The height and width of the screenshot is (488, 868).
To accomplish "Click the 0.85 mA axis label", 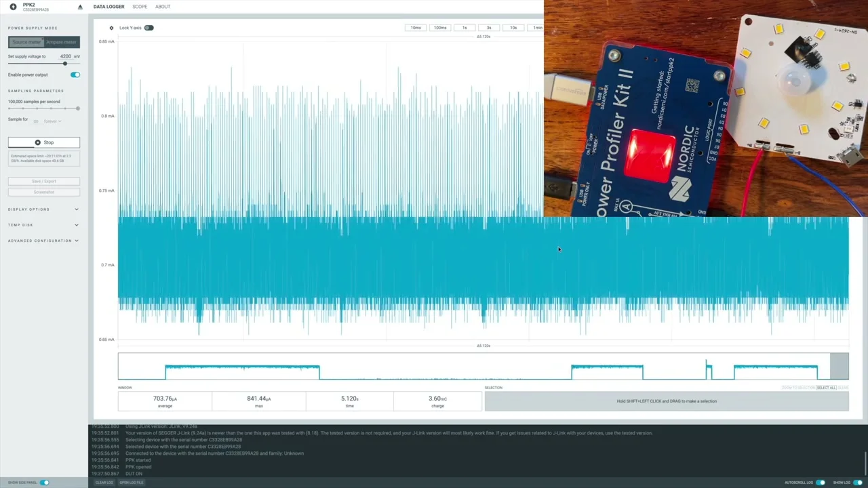I will (x=106, y=42).
